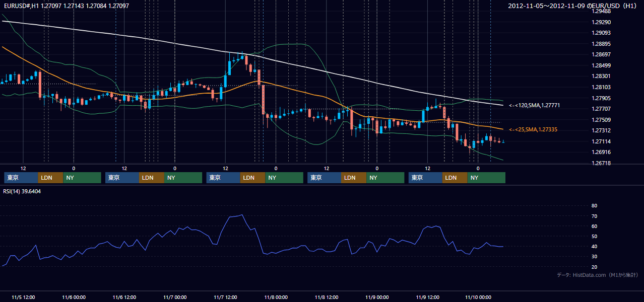The width and height of the screenshot is (644, 302).
Task: Select the 1.27312 price axis value
Action: (x=601, y=130)
